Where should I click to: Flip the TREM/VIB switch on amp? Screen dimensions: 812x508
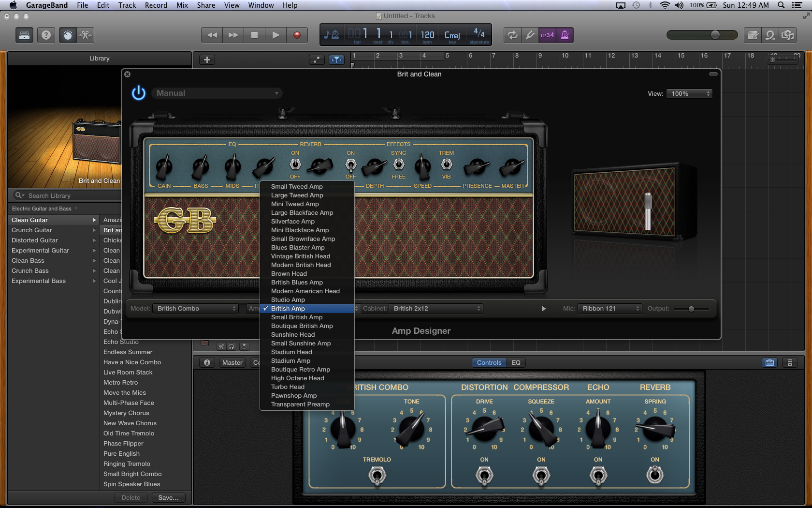[x=446, y=164]
